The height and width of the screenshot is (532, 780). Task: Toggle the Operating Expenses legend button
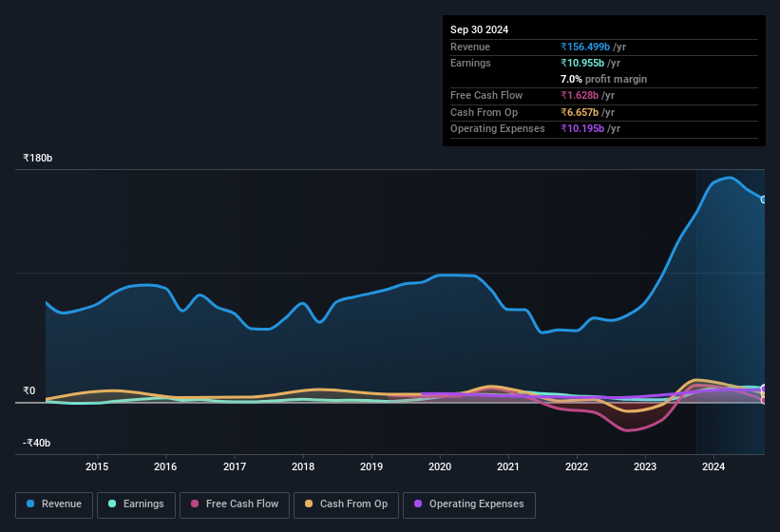(x=469, y=504)
